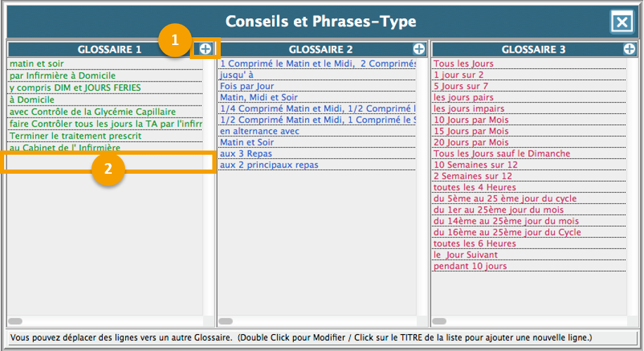644x351 pixels.
Task: Close the Conseils et Phrases-Type window
Action: [622, 23]
